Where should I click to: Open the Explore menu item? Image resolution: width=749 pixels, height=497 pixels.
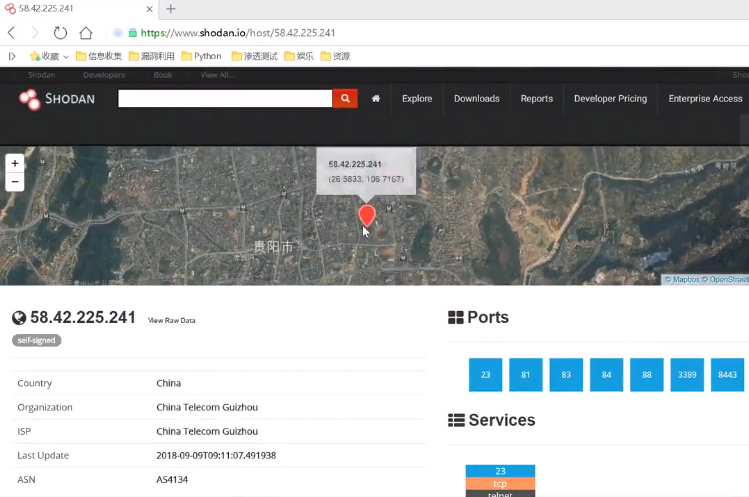(x=417, y=98)
